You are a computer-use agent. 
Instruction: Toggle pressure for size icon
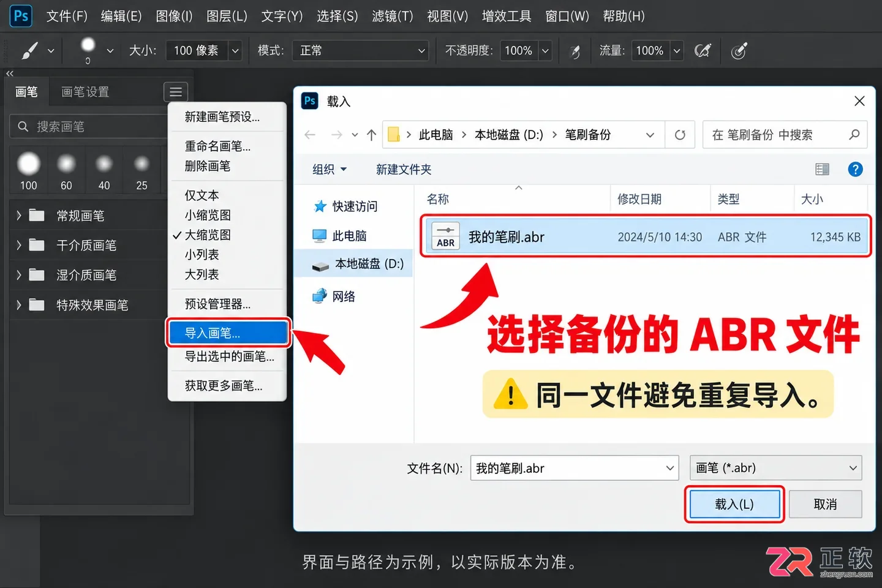(739, 51)
